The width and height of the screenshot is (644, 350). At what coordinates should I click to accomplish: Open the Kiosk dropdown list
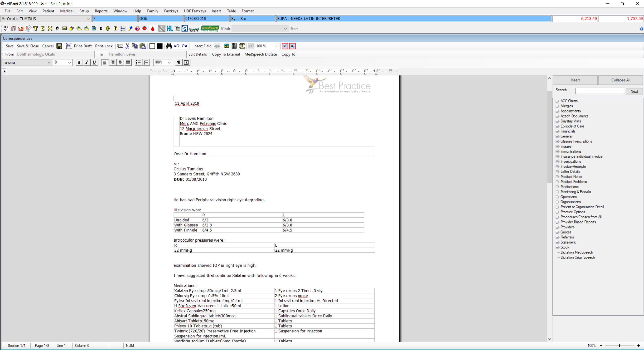click(x=285, y=29)
